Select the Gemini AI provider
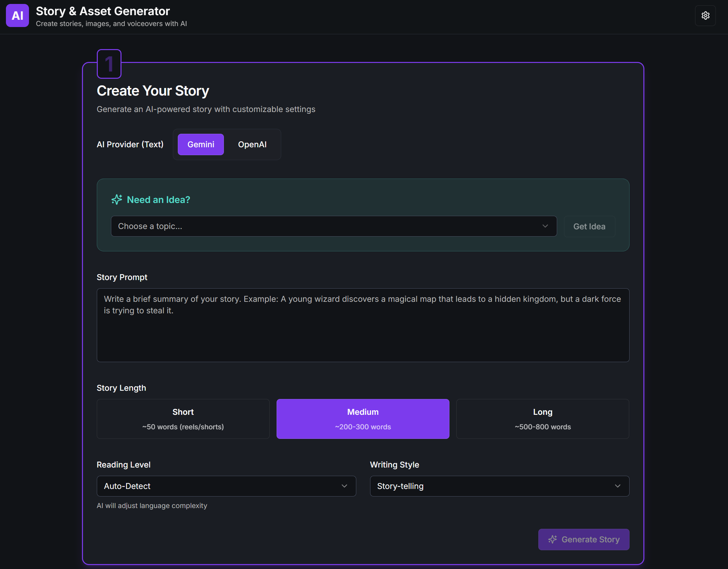This screenshot has height=569, width=728. tap(200, 144)
